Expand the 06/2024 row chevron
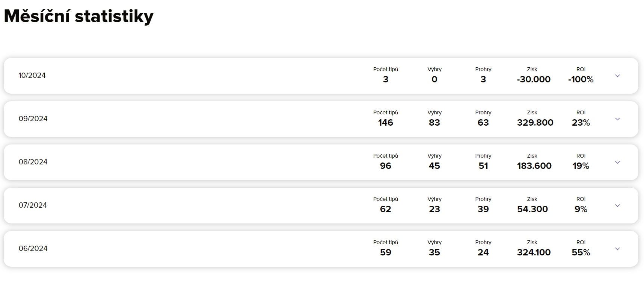 (617, 249)
